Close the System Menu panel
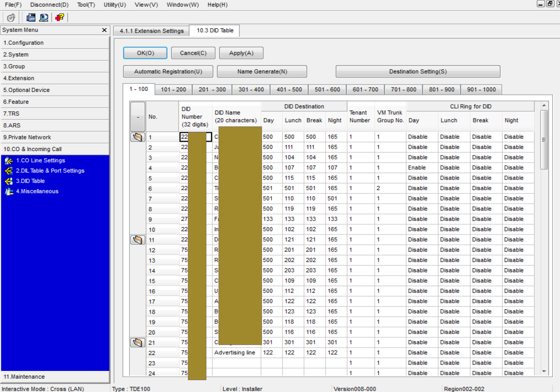Screen dimensions: 560x392 [x=104, y=30]
